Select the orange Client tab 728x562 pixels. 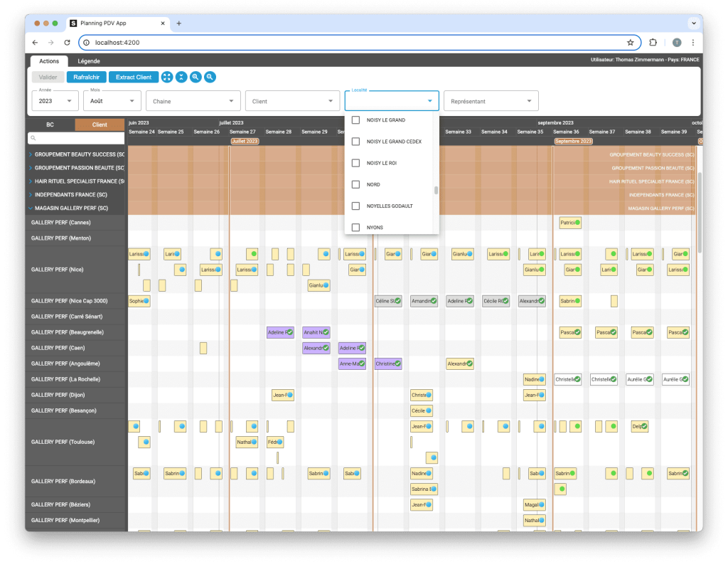[x=100, y=124]
